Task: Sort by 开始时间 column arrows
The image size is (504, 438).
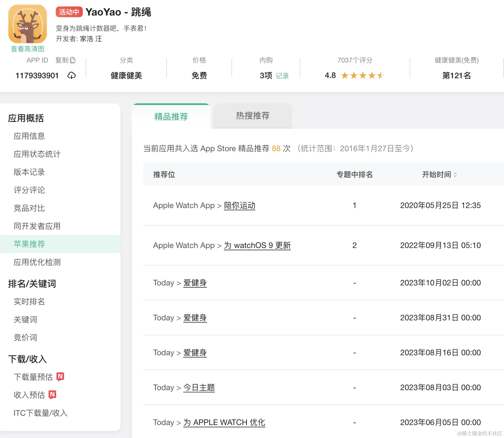Action: (x=455, y=175)
